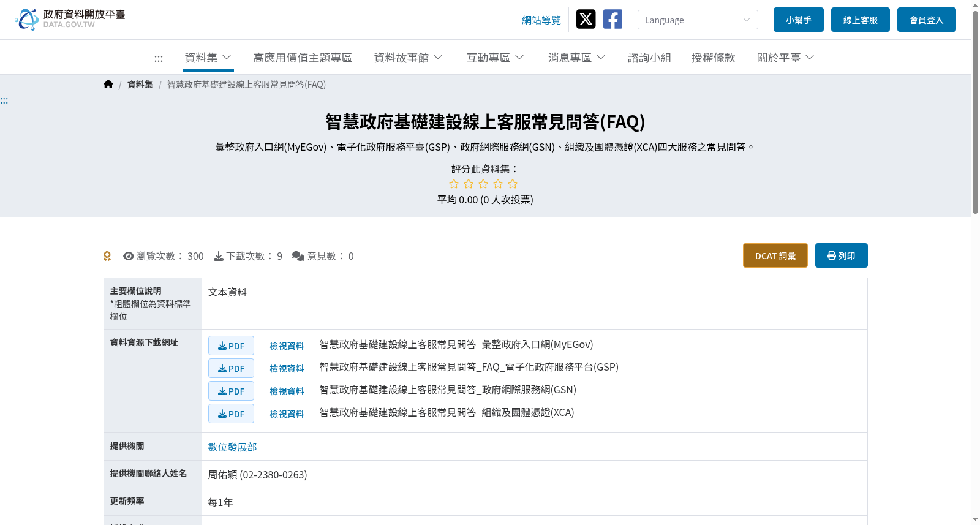This screenshot has height=525, width=980.
Task: Click the download icon beside 下載次數
Action: (x=219, y=256)
